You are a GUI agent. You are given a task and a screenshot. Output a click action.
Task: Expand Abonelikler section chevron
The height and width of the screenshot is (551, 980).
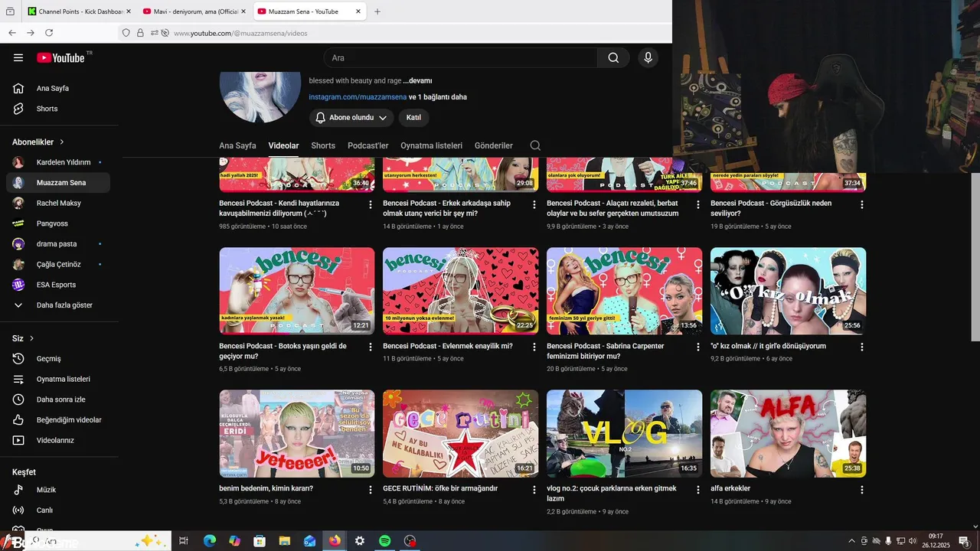point(62,142)
